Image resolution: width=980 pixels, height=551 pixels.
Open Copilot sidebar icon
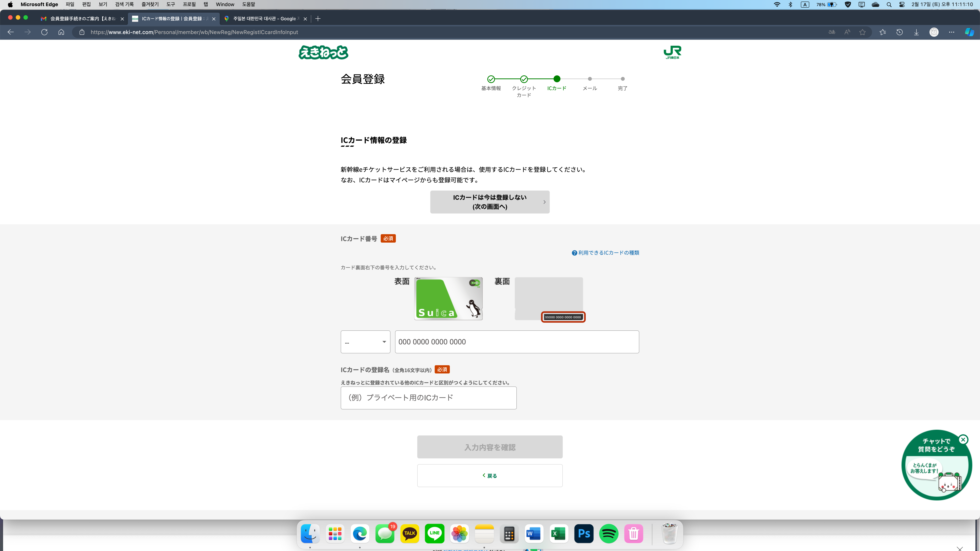click(969, 32)
